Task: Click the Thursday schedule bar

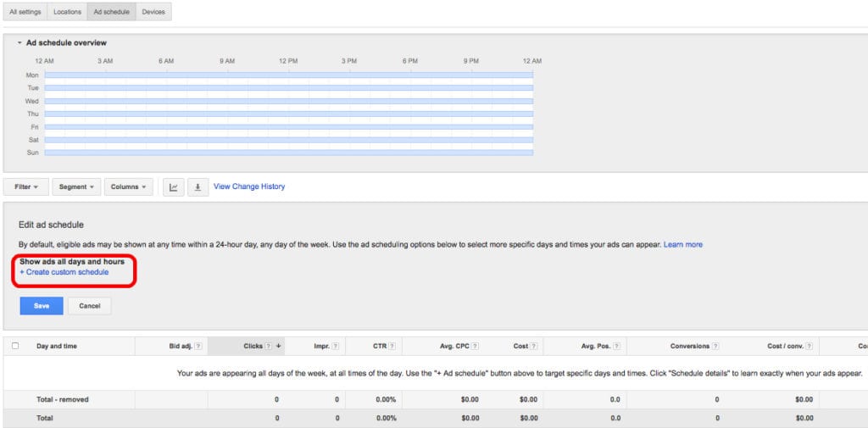Action: coord(289,114)
